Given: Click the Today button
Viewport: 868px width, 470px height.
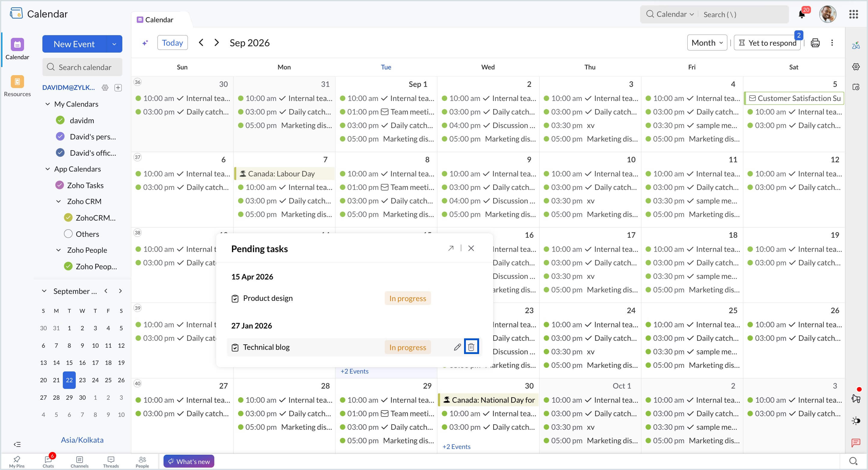Looking at the screenshot, I should click(x=173, y=43).
